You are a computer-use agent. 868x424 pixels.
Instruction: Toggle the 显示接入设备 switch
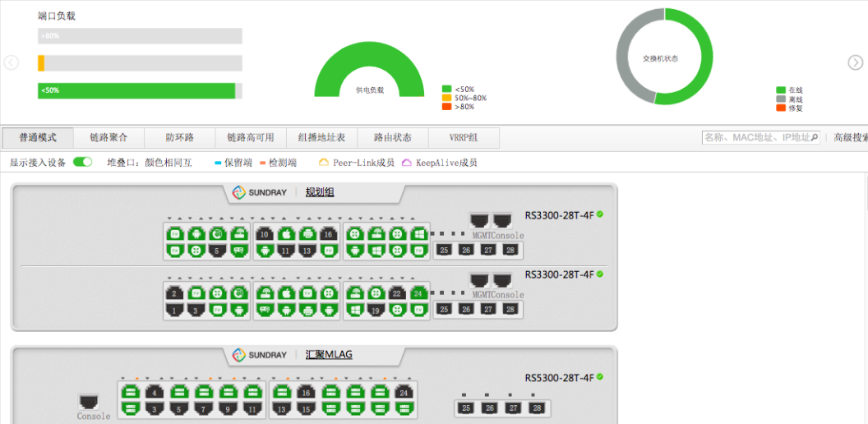(x=82, y=163)
